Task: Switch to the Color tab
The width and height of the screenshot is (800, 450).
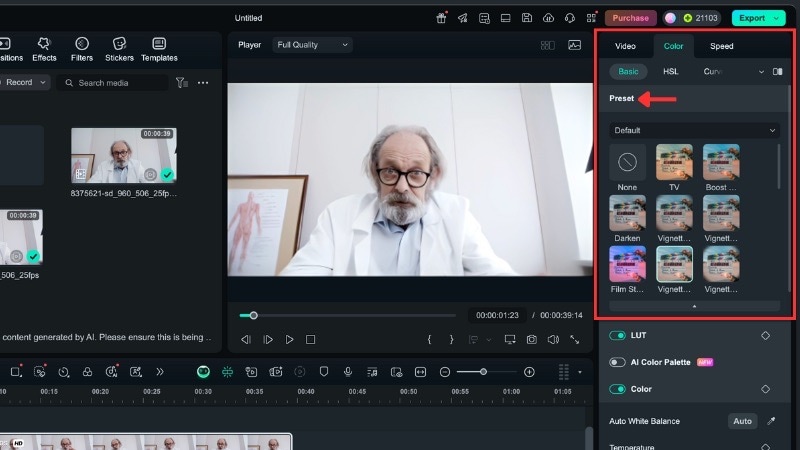Action: (x=673, y=46)
